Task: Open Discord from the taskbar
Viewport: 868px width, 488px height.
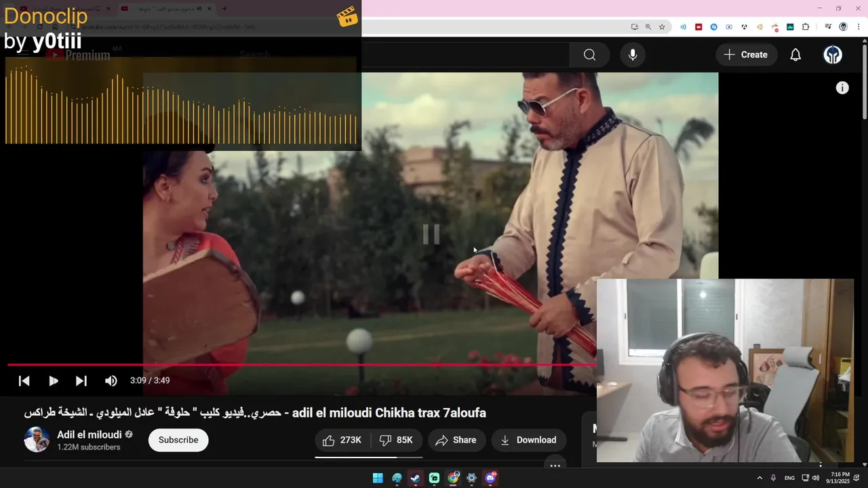Action: 490,478
